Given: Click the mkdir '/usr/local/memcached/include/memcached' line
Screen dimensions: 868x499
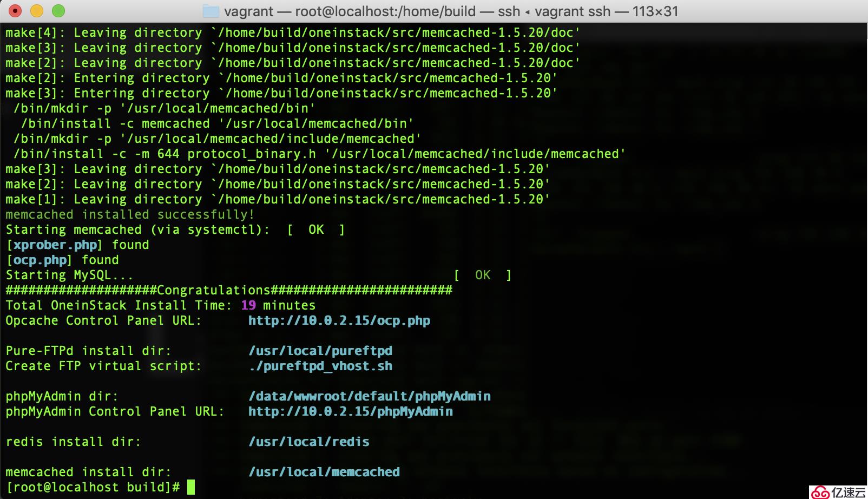Looking at the screenshot, I should pos(217,139).
